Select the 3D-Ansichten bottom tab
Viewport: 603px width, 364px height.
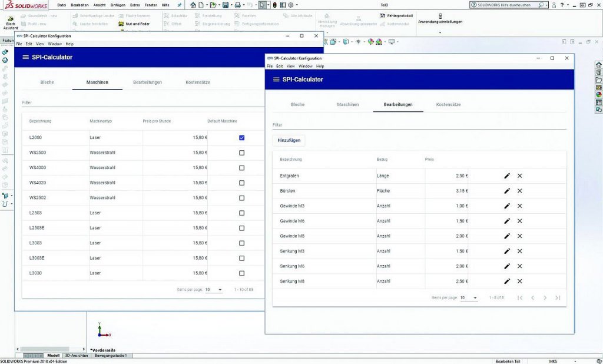click(x=77, y=356)
